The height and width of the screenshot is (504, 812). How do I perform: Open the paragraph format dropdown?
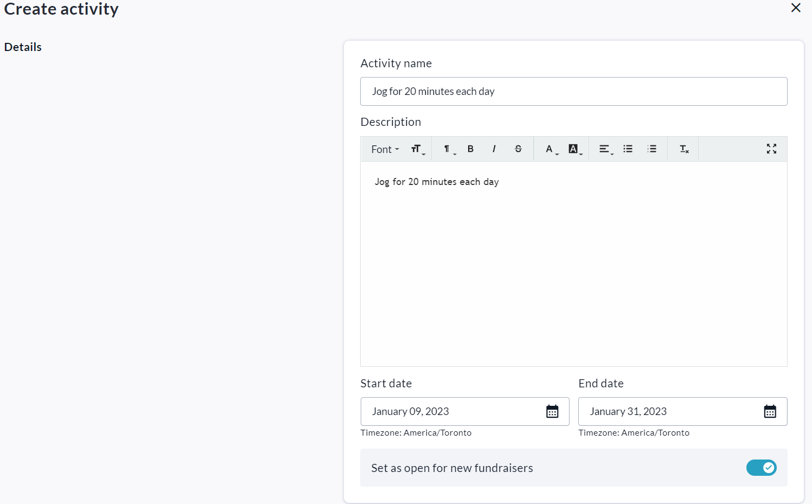point(449,149)
